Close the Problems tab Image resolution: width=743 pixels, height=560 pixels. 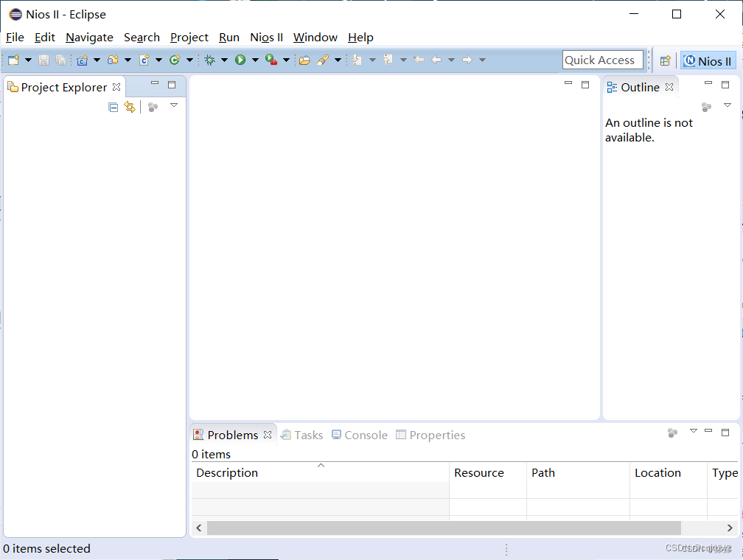pyautogui.click(x=268, y=435)
